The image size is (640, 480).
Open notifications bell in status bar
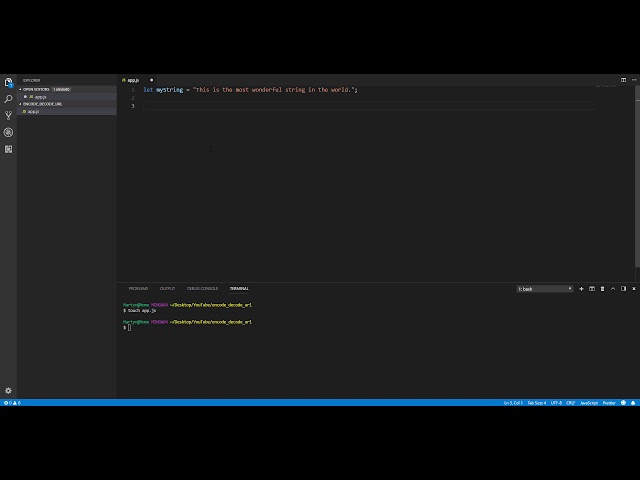633,403
